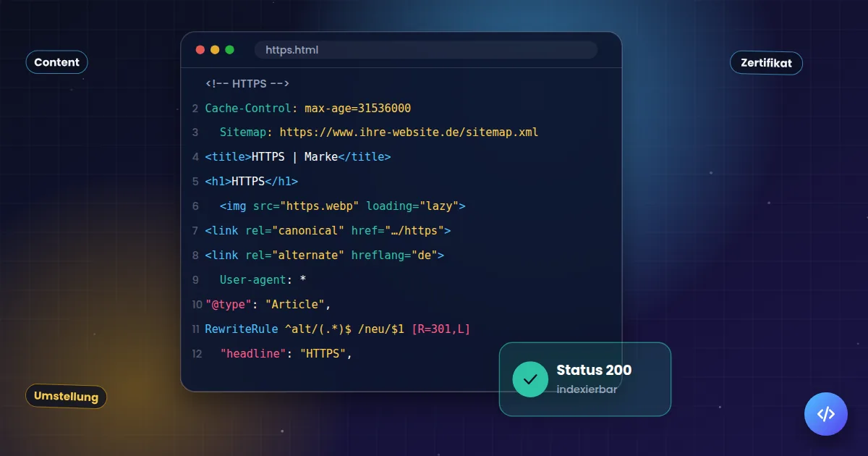
Task: Click the yellow dot in the window title bar
Action: pos(215,50)
